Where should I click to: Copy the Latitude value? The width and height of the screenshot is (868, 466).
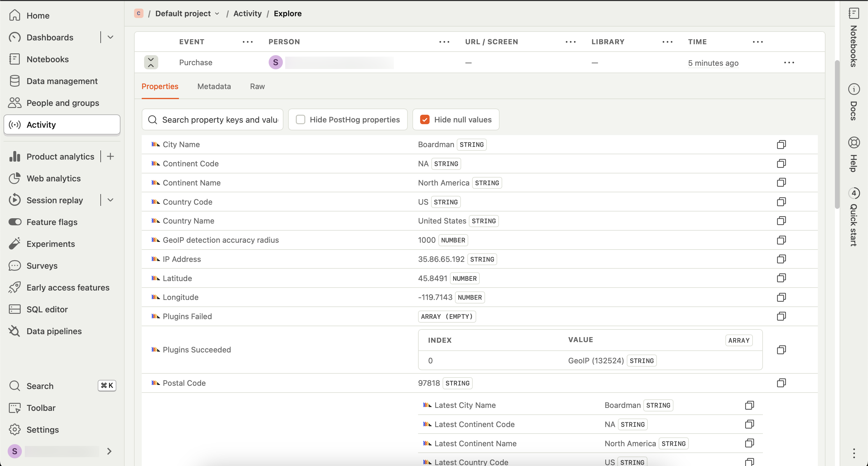pyautogui.click(x=781, y=278)
